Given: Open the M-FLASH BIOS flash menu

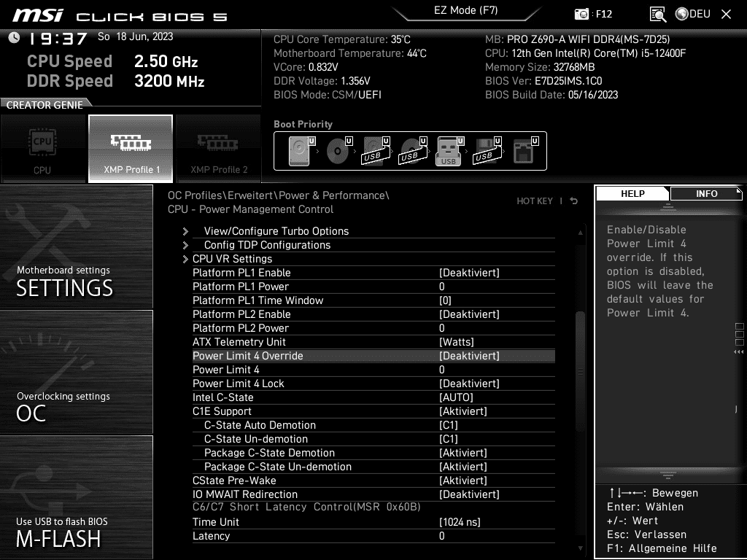Looking at the screenshot, I should pos(76,497).
